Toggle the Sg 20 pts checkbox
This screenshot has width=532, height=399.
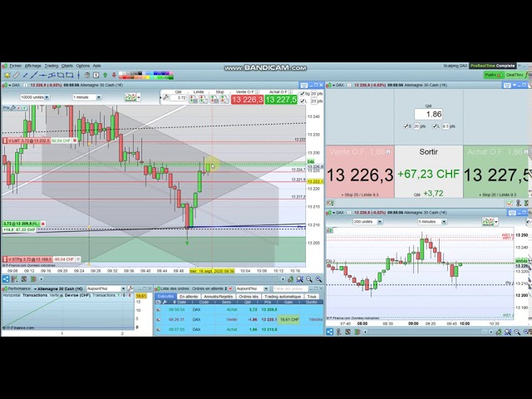point(303,94)
